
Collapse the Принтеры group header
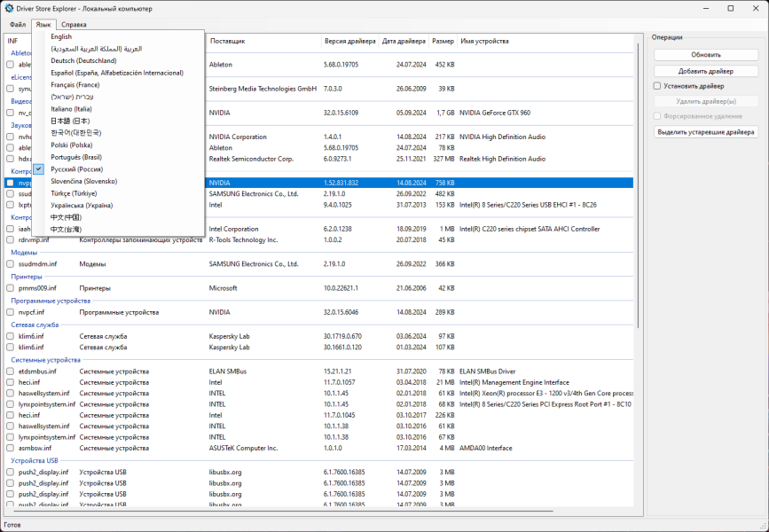[x=27, y=277]
